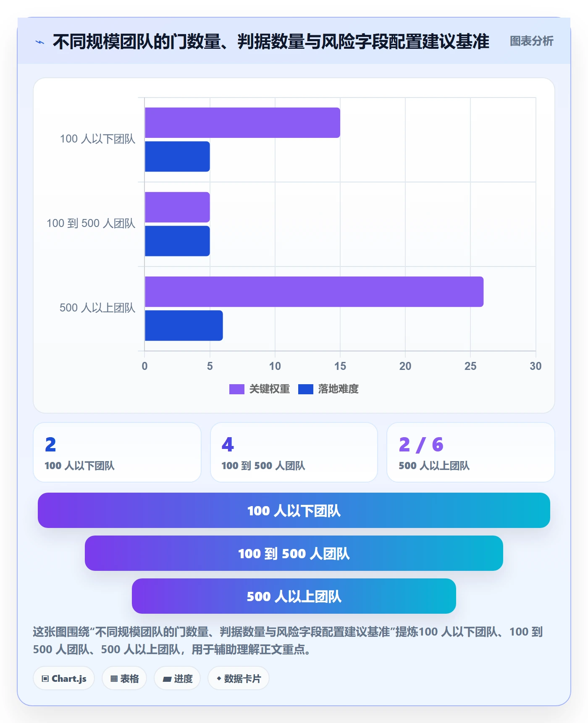The height and width of the screenshot is (723, 588).
Task: Click the purple bar for 100 到 500 人团队
Action: 177,207
